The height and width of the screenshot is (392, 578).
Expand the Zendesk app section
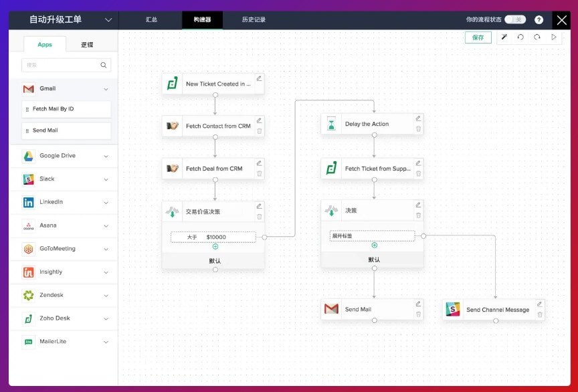click(106, 296)
